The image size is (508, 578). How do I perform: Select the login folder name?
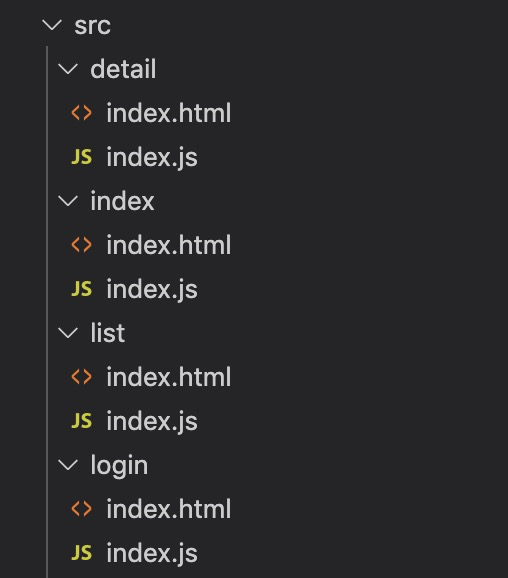click(119, 466)
